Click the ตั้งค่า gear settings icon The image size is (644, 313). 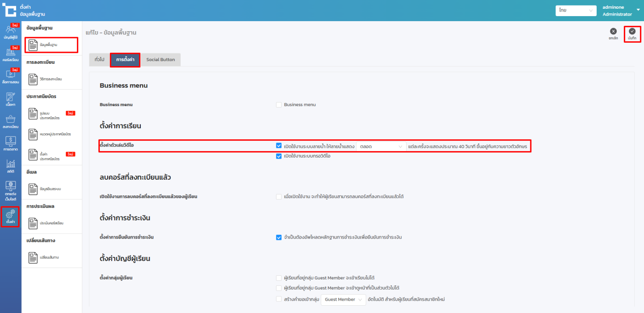pos(10,216)
